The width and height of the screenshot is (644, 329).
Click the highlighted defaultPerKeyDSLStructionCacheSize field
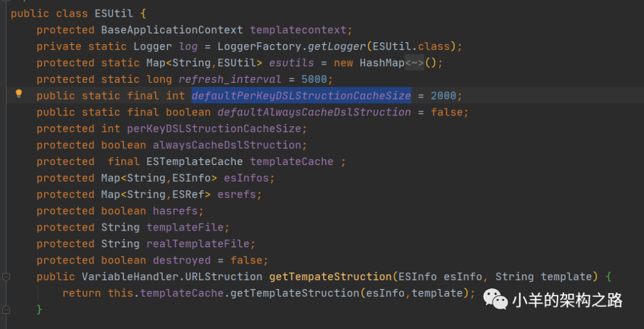tap(301, 95)
